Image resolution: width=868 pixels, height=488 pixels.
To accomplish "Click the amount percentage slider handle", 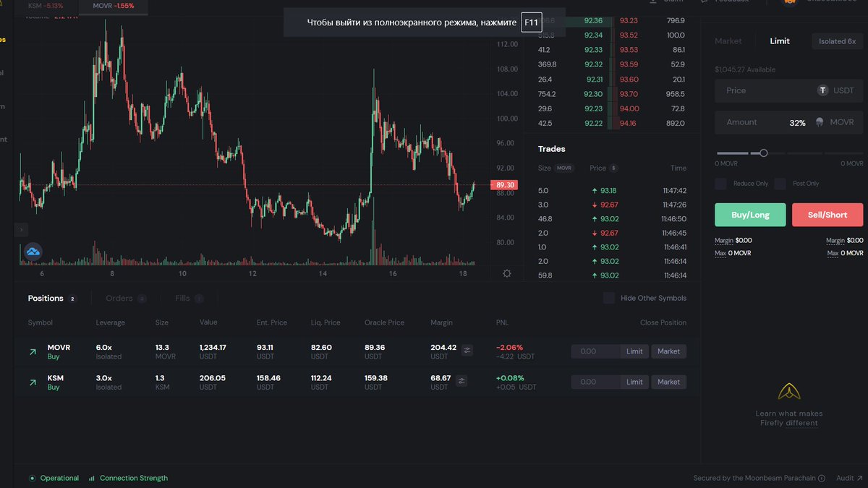I will click(763, 153).
